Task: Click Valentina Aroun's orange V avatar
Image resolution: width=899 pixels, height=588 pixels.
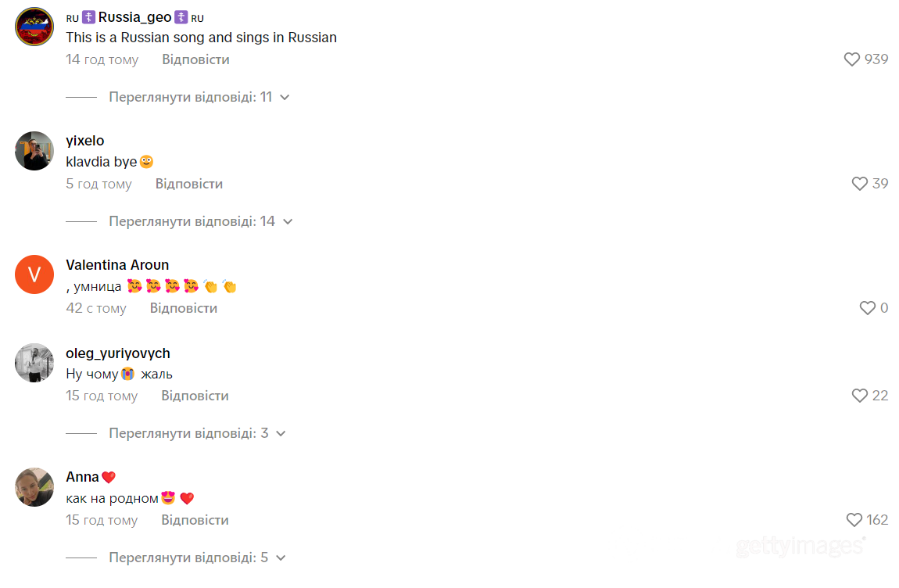Action: [x=34, y=274]
